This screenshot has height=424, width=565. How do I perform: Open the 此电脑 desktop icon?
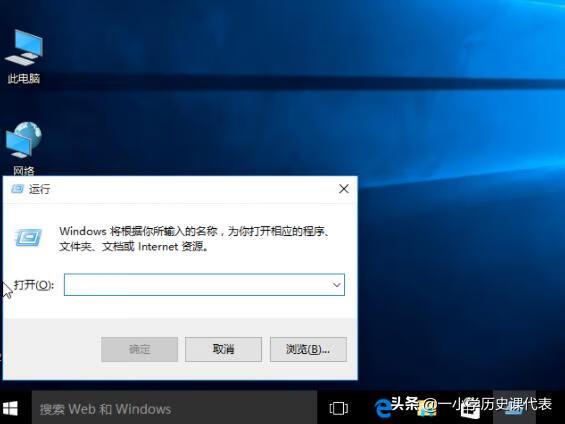point(24,57)
